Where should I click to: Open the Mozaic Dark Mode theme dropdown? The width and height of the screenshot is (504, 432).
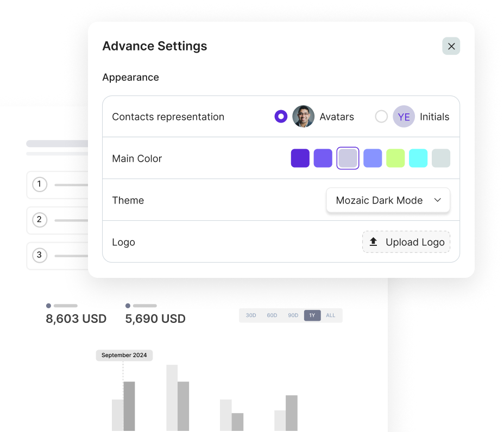point(388,200)
